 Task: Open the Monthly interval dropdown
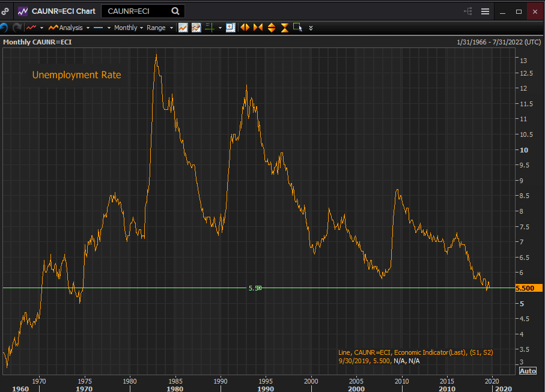129,28
